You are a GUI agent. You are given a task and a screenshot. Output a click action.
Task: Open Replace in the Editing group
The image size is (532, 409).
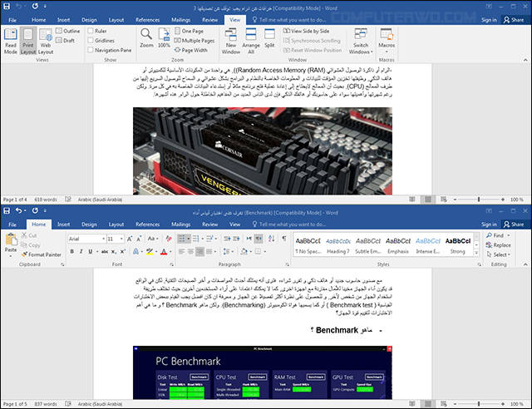(x=499, y=245)
